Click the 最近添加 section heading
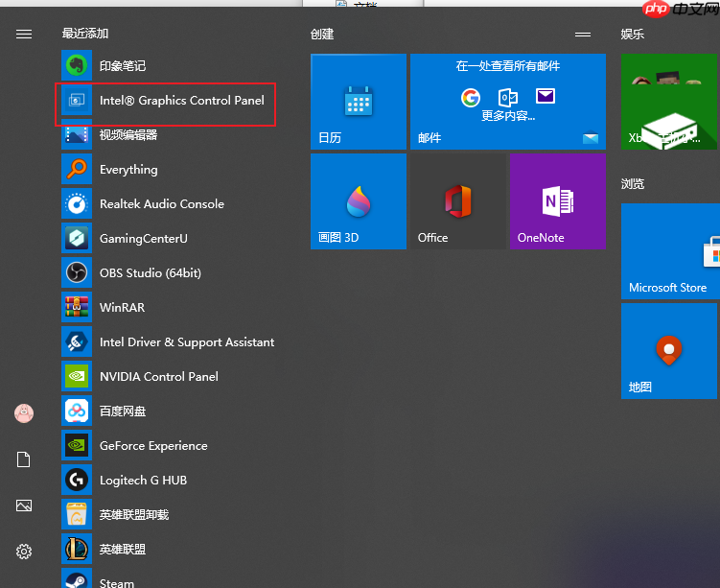The height and width of the screenshot is (588, 720). tap(85, 33)
